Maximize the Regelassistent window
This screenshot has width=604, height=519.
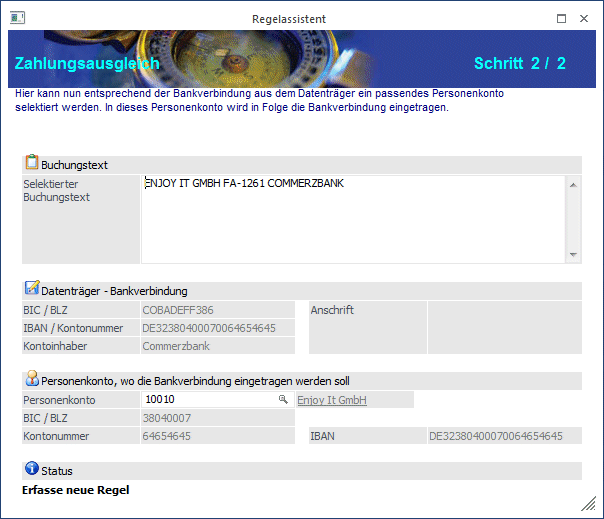(562, 18)
